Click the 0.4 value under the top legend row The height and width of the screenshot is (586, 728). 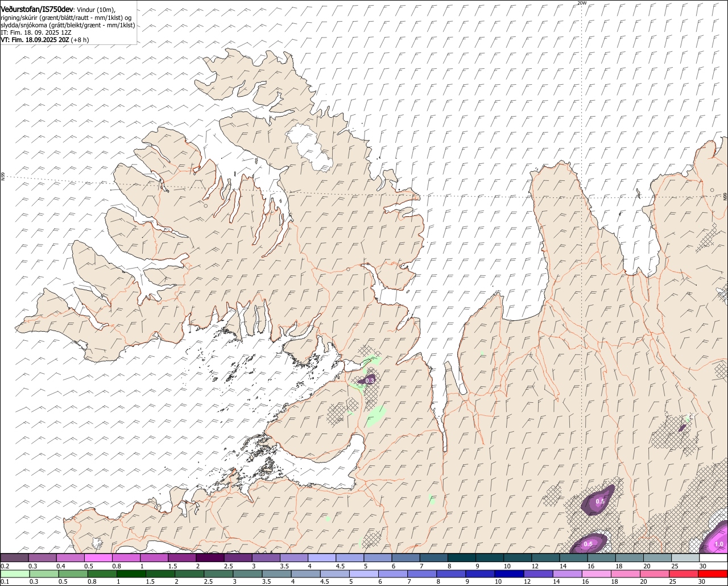(61, 566)
